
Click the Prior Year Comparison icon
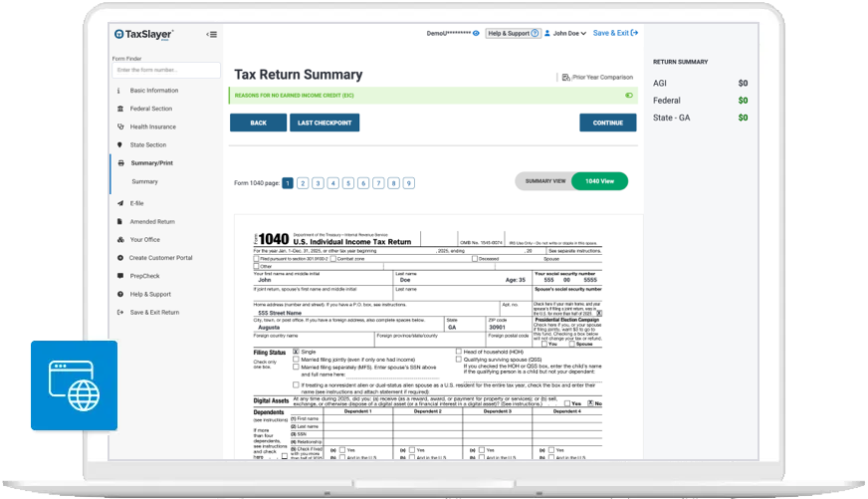point(565,77)
